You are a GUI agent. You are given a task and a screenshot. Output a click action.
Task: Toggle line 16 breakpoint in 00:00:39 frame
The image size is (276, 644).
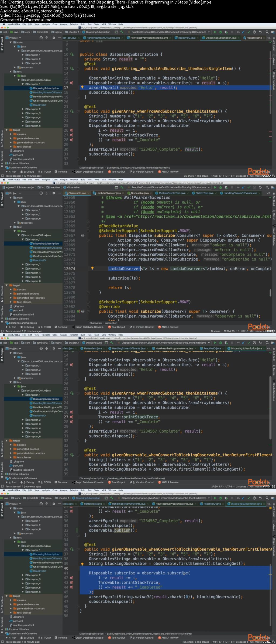tap(71, 83)
